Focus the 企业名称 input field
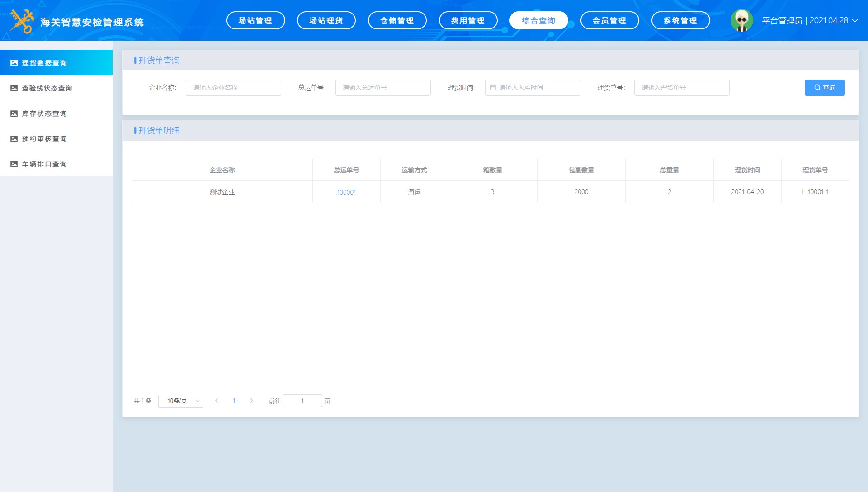Screen dimensions: 868x492 click(233, 88)
